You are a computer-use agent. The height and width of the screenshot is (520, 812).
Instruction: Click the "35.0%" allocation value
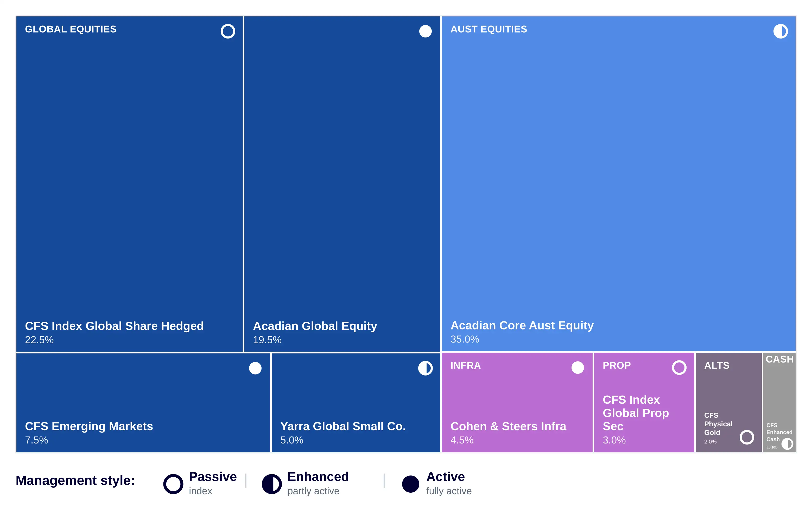[x=465, y=339]
